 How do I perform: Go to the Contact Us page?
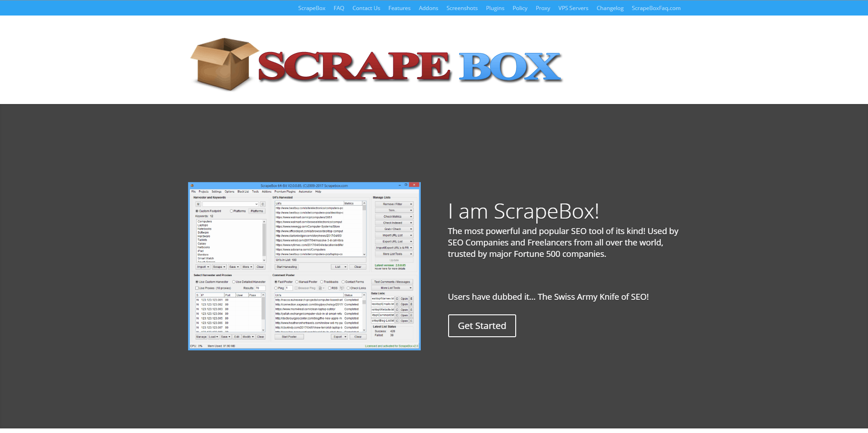[x=366, y=8]
